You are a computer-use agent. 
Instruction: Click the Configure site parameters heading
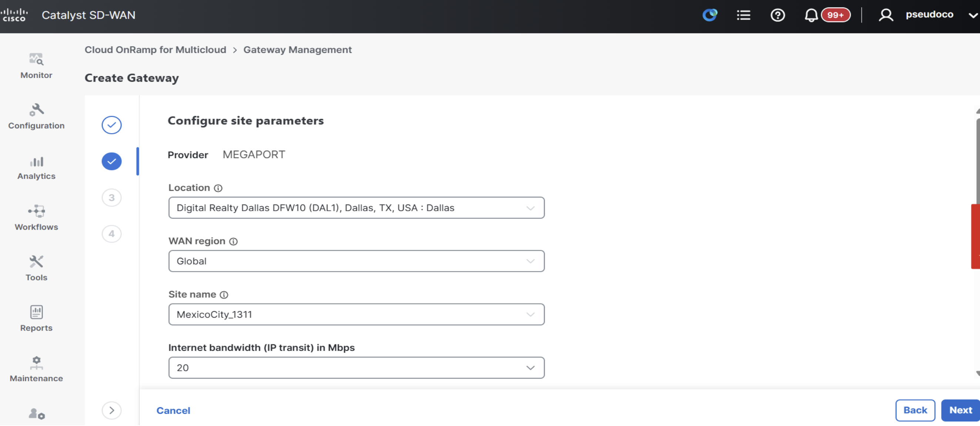(x=246, y=121)
